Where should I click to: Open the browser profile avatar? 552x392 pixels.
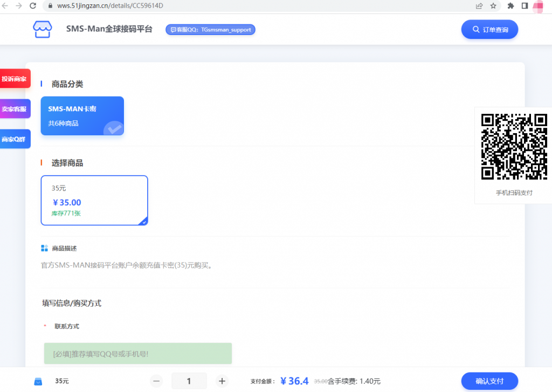tap(538, 6)
